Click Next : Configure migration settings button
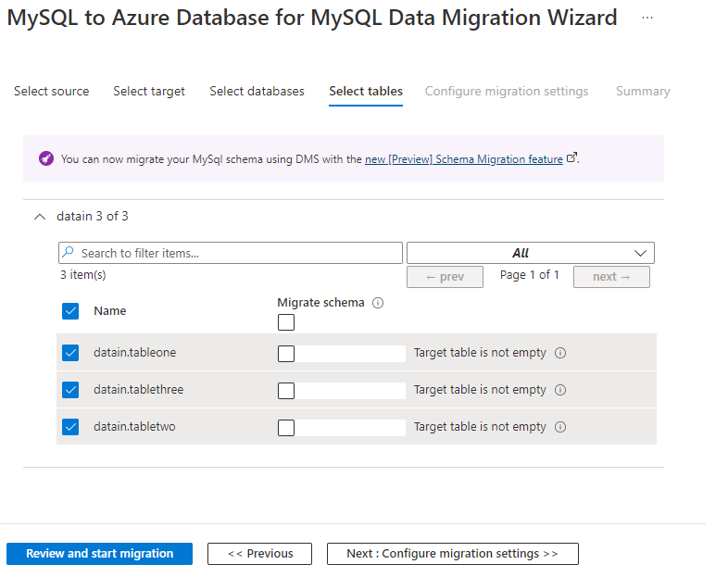This screenshot has height=577, width=728. (x=452, y=554)
